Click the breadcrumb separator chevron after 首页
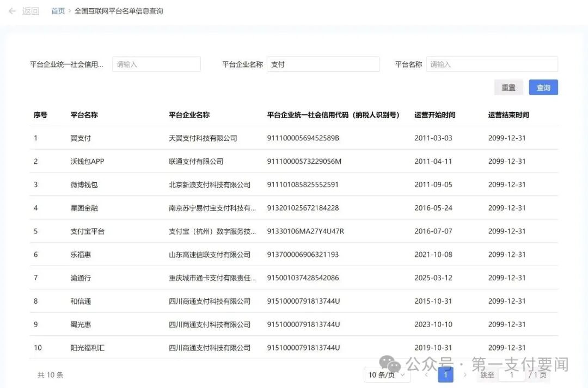 click(x=69, y=11)
